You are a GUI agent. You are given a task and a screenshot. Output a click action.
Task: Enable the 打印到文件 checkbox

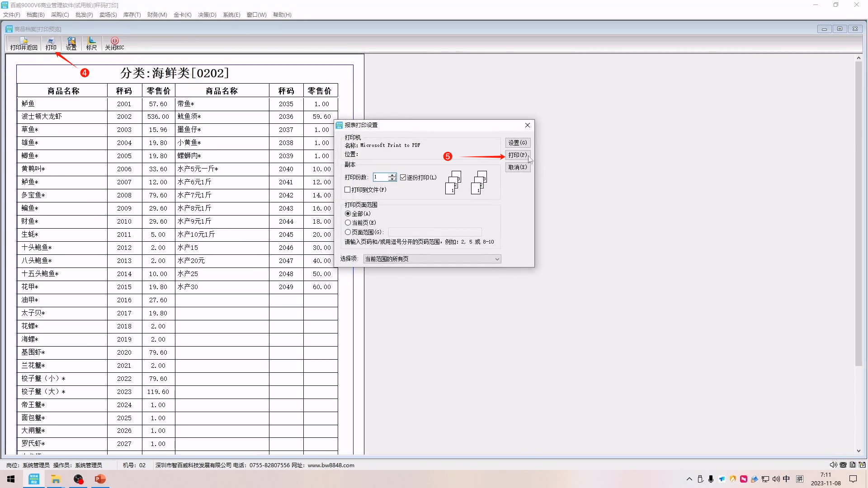(x=348, y=190)
